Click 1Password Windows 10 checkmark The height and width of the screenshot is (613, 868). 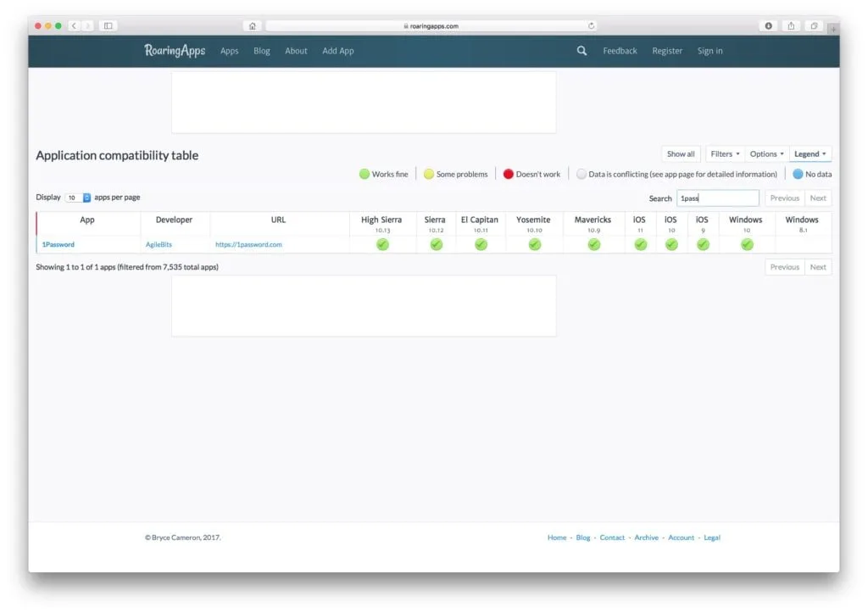747,244
